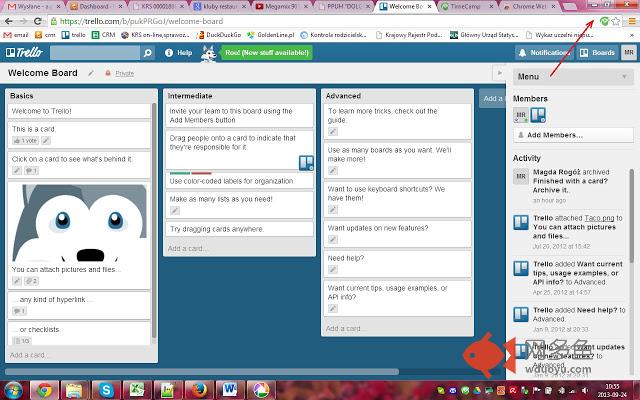This screenshot has height=400, width=640.
Task: Open the Boards dropdown in header
Action: point(599,52)
